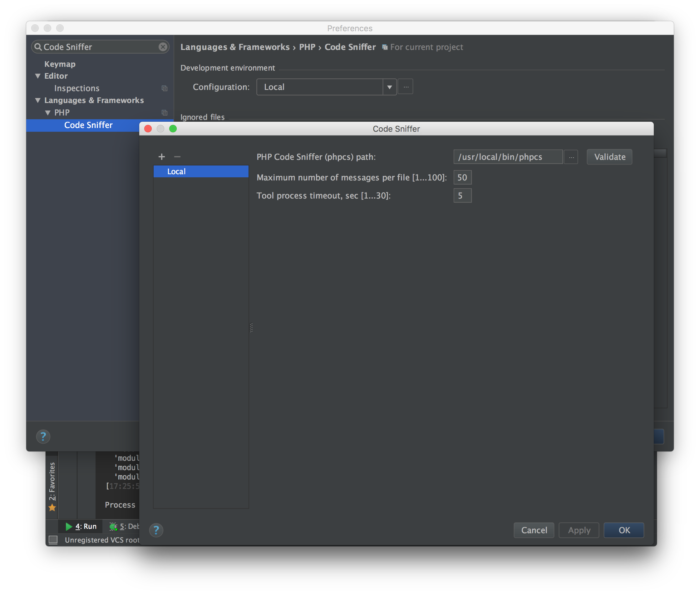Collapse the Editor tree node
This screenshot has width=700, height=595.
(38, 76)
